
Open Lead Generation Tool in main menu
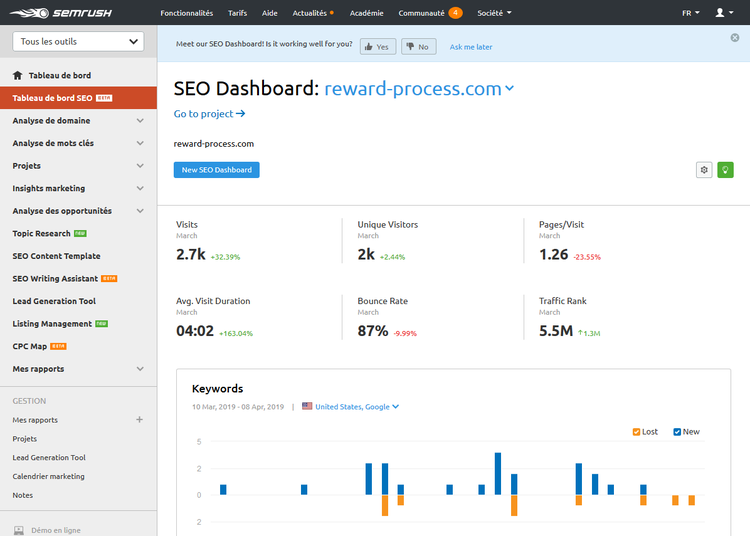tap(54, 301)
